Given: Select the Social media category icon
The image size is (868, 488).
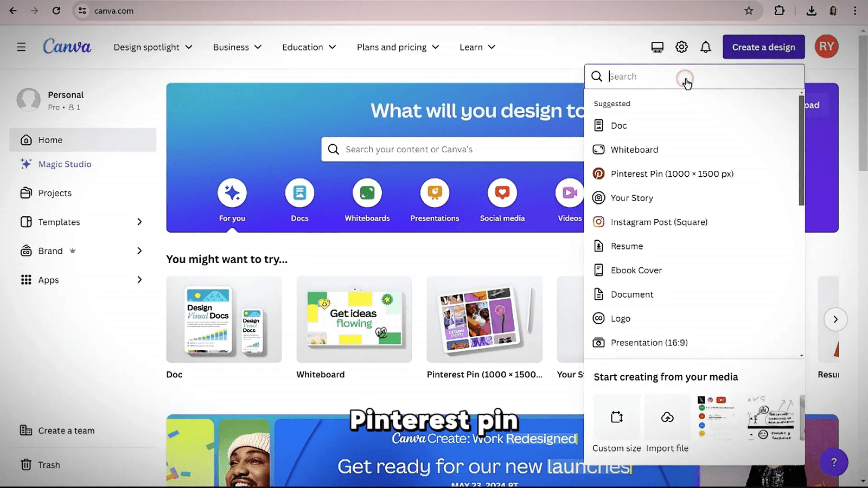Looking at the screenshot, I should (502, 192).
